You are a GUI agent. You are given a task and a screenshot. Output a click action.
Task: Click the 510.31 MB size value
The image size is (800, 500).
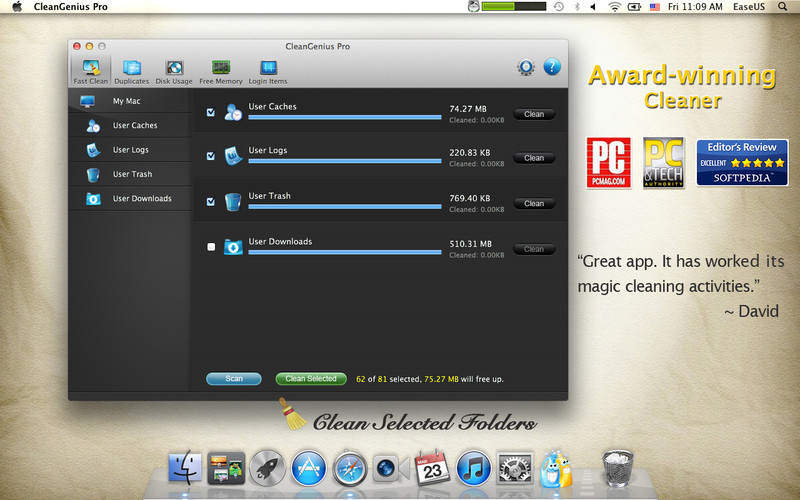[x=470, y=244]
